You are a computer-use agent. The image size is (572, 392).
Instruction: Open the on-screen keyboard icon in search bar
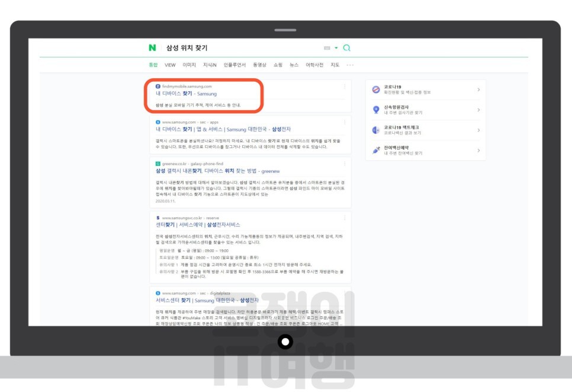coord(327,48)
